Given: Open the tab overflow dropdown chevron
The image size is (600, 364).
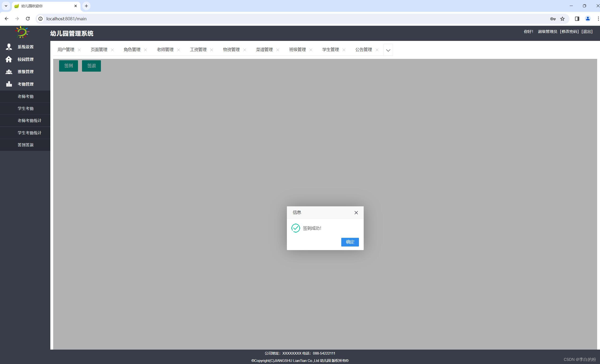Looking at the screenshot, I should (x=388, y=50).
